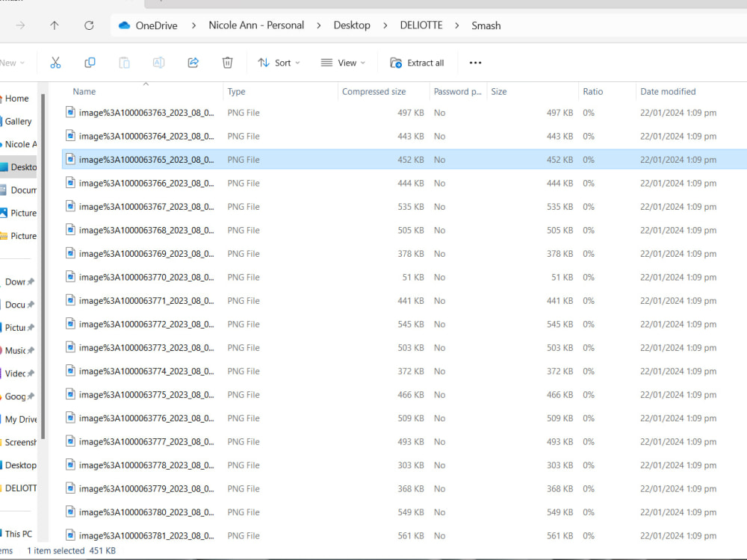Expand chevron after DELOITTE in breadcrumb
Screen dimensions: 747x560
(457, 25)
